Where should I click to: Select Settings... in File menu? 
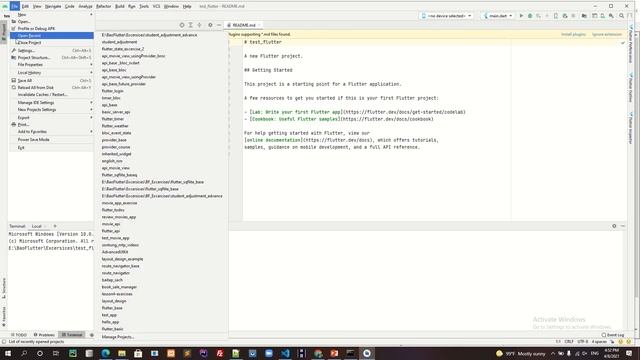(x=51, y=51)
